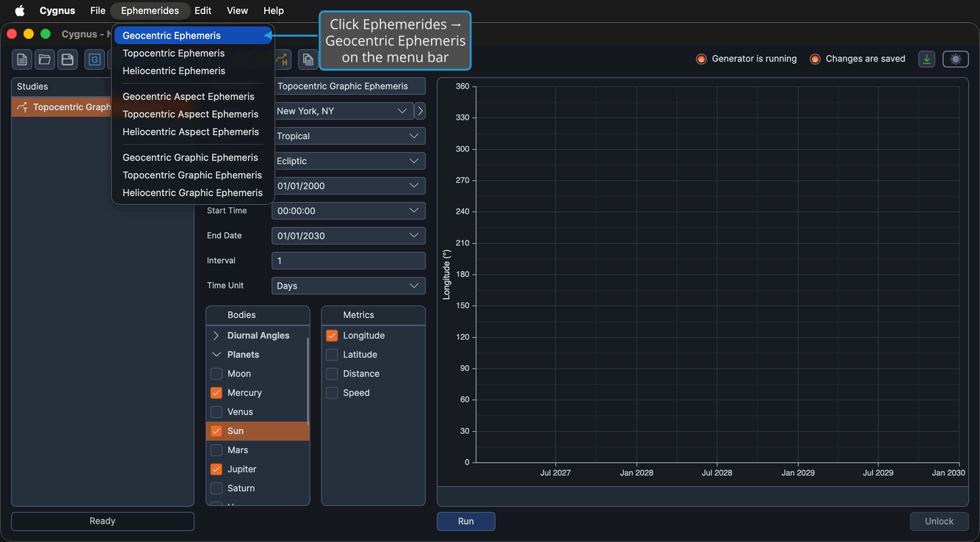Choose Heliocentric Graphic Ephemeris
The height and width of the screenshot is (542, 980).
192,192
